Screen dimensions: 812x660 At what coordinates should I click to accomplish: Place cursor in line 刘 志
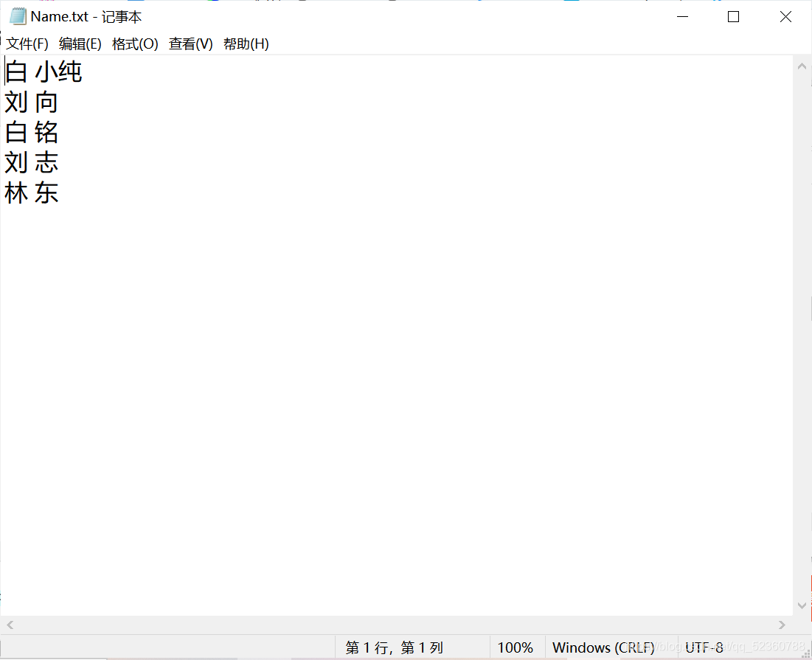coord(31,162)
